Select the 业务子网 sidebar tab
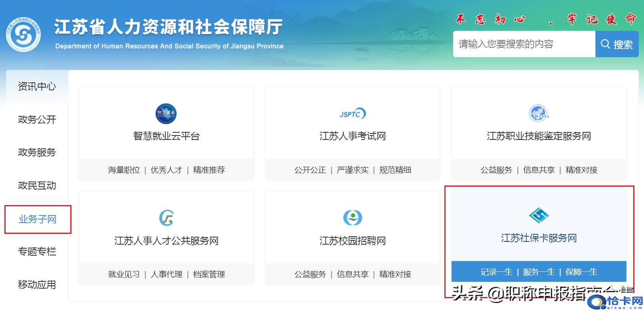 tap(38, 219)
